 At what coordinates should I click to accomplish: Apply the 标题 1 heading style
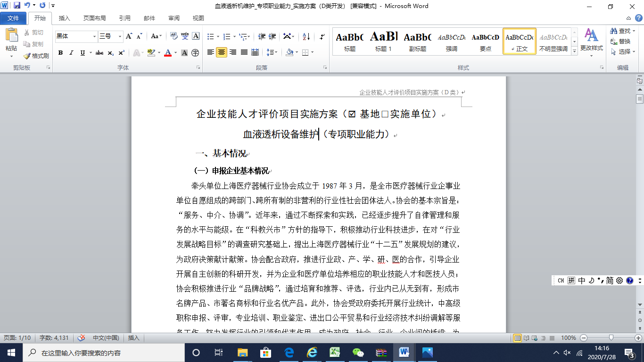(x=383, y=41)
